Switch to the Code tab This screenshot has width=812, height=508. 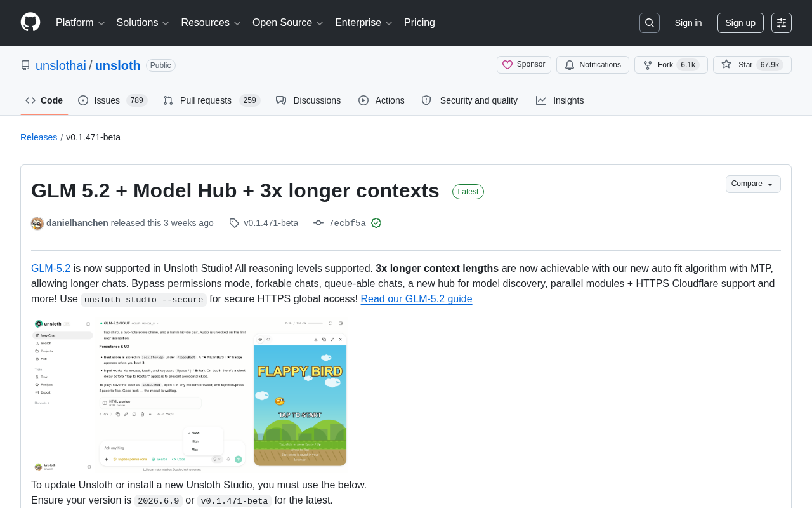click(x=44, y=100)
